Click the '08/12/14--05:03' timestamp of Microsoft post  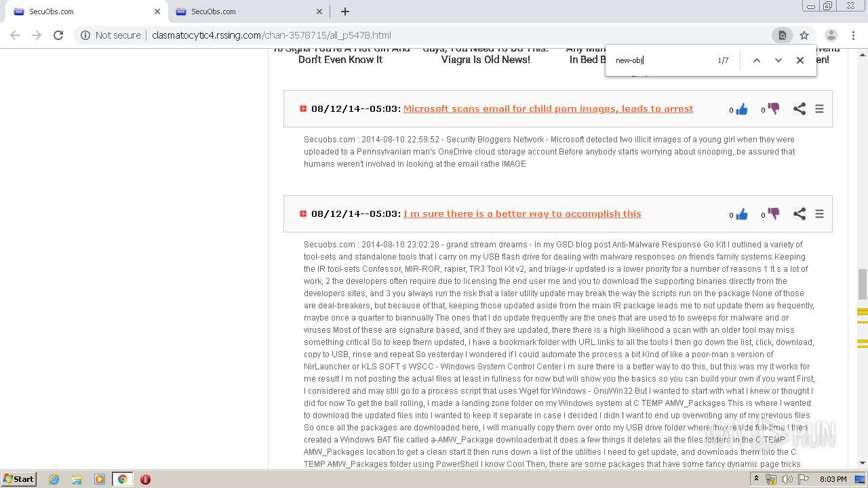point(356,108)
